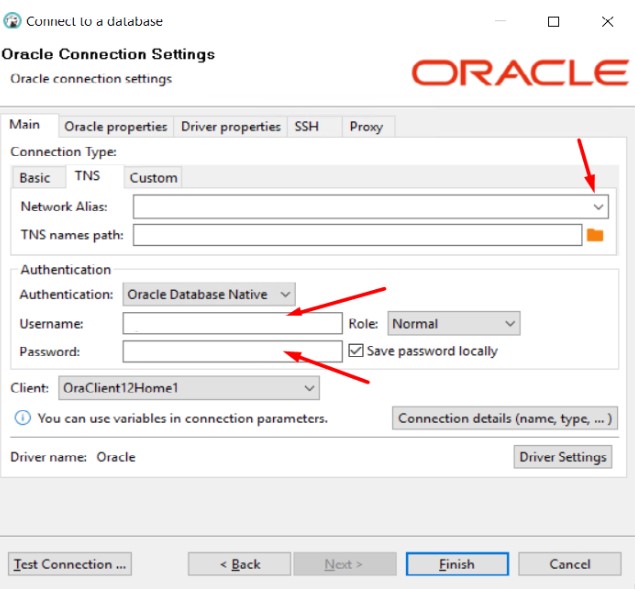The image size is (635, 589).
Task: Click the 'Oracle connection settings' subtitle
Action: pyautogui.click(x=91, y=79)
